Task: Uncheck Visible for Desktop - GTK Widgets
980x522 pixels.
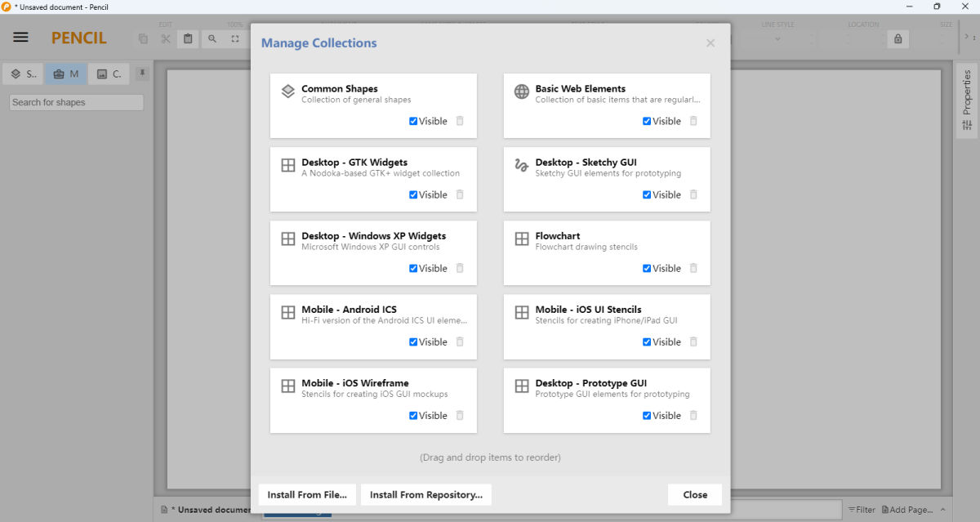Action: coord(413,194)
